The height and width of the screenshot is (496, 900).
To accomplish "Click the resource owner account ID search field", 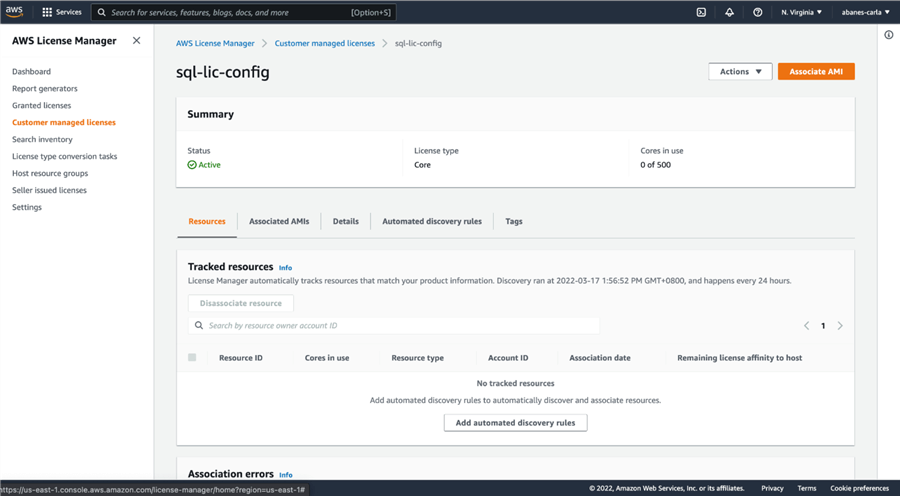I will click(395, 326).
